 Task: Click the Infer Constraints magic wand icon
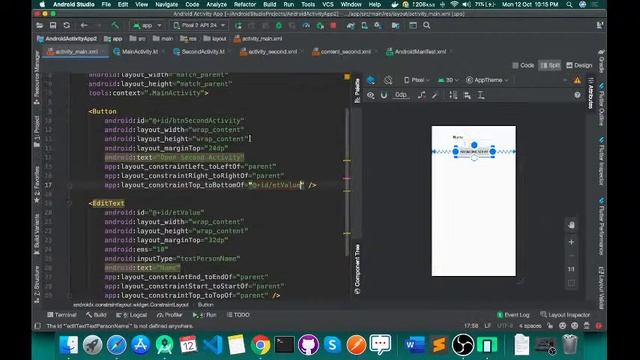(435, 95)
